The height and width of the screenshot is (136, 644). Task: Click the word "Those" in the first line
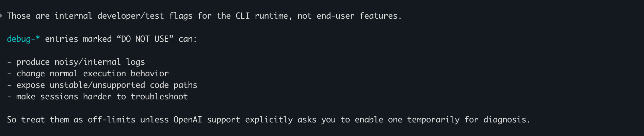[19, 16]
